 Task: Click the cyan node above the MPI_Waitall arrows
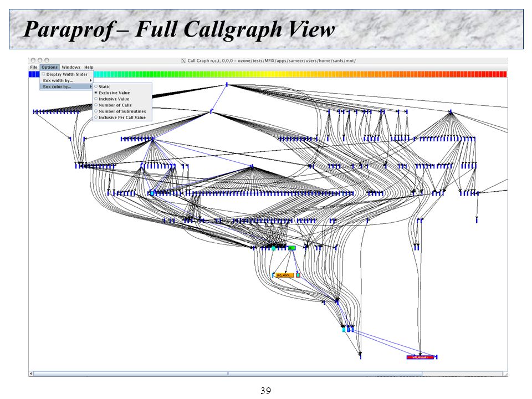344,329
